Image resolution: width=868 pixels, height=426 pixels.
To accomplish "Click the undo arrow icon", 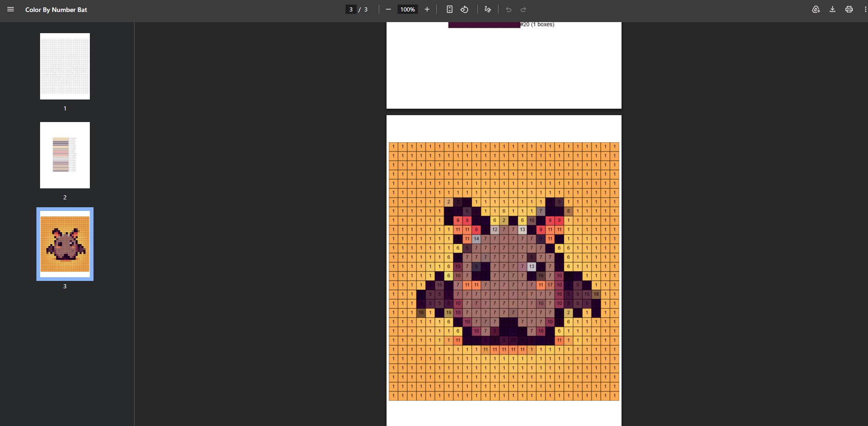I will pyautogui.click(x=509, y=9).
